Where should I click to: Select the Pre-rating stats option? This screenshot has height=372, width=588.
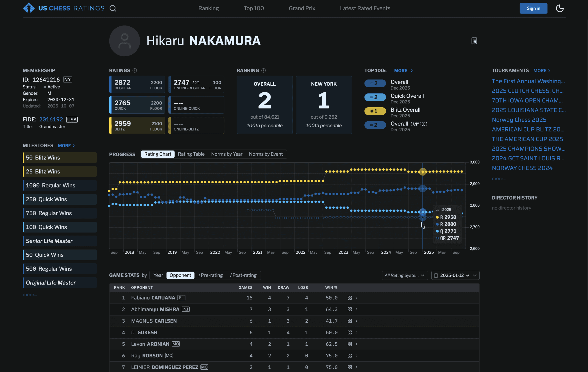pyautogui.click(x=210, y=275)
